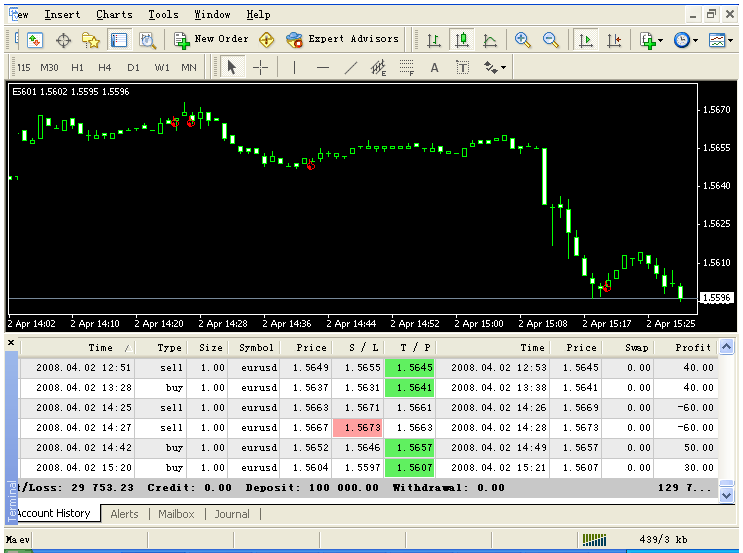Zoom out on the chart
This screenshot has height=553, width=743.
(550, 40)
